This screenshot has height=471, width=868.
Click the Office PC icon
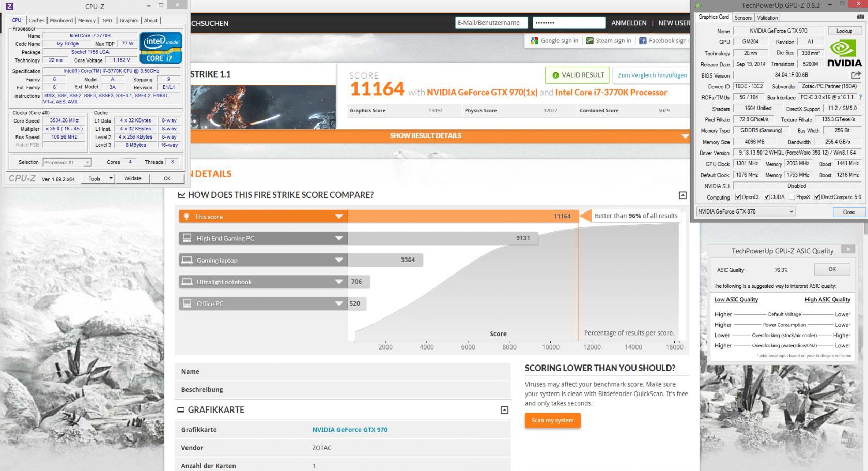(187, 303)
